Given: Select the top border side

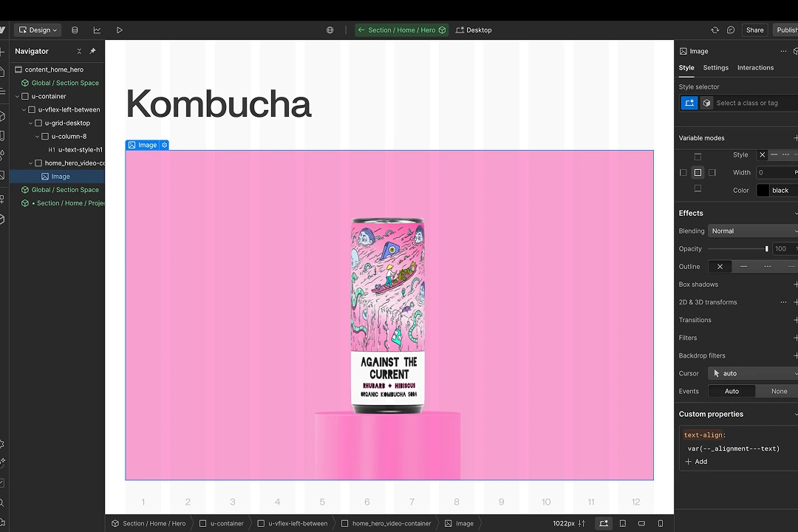Looking at the screenshot, I should (698, 157).
